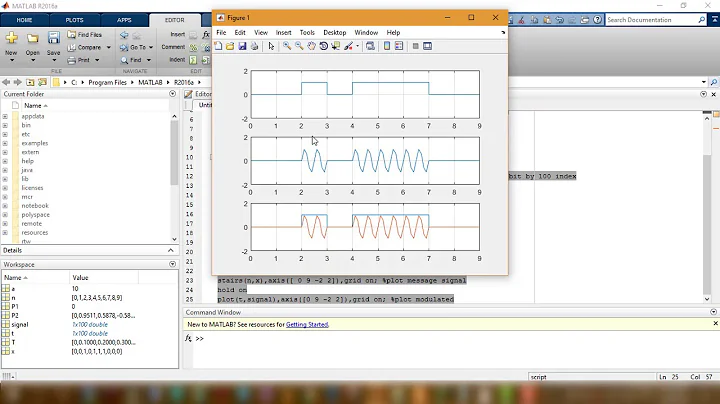Save the figure using floppy disk icon

coord(242,46)
